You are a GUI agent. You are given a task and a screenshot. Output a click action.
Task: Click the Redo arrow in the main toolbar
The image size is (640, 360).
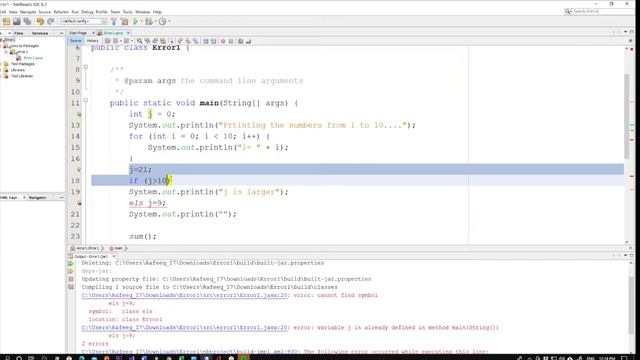tap(51, 21)
